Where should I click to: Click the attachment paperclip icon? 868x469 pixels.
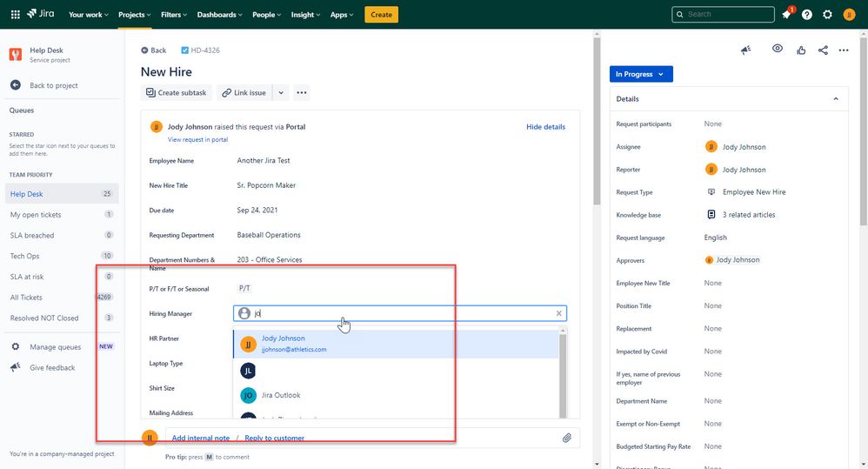coord(567,438)
